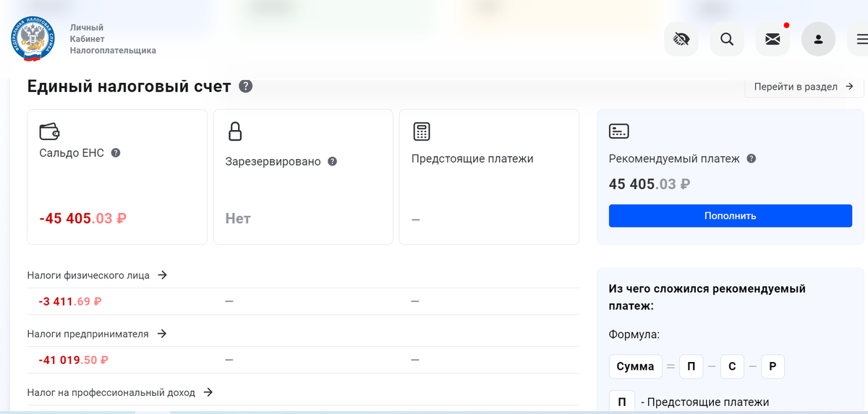Click the Р box in the formula

773,366
